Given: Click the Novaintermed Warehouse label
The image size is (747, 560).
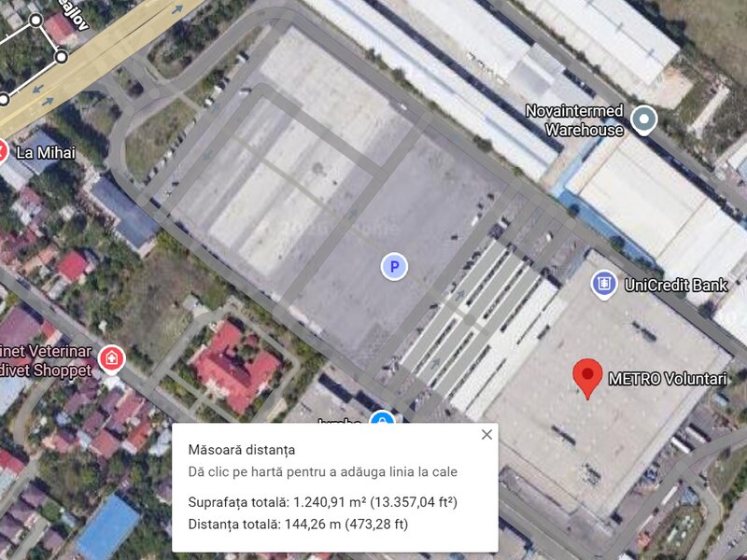Looking at the screenshot, I should point(574,120).
